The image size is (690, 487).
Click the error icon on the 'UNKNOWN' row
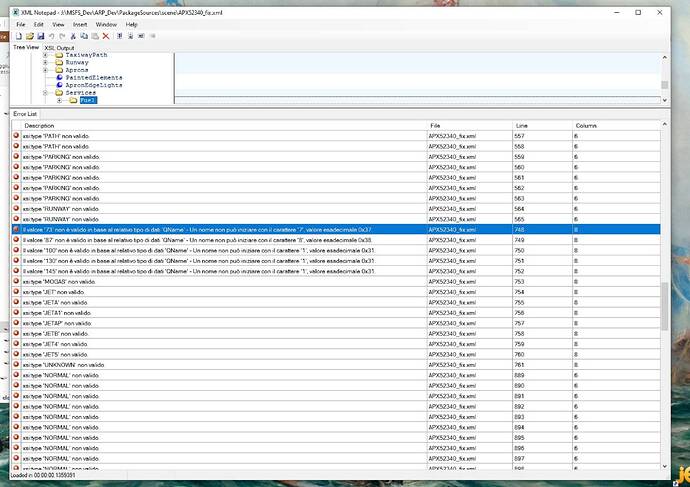[16, 364]
